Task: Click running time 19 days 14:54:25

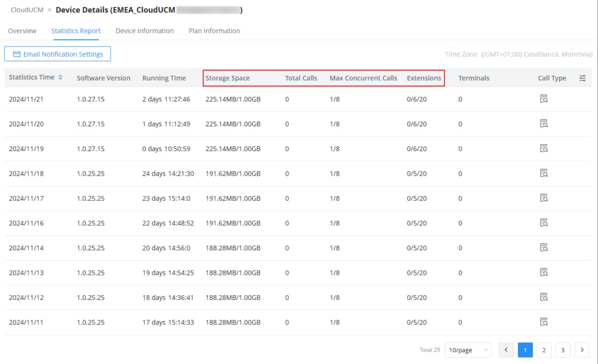Action: (168, 272)
